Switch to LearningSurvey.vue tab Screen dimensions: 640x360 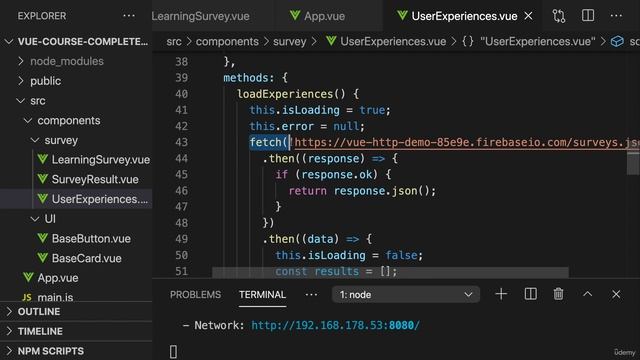(200, 16)
